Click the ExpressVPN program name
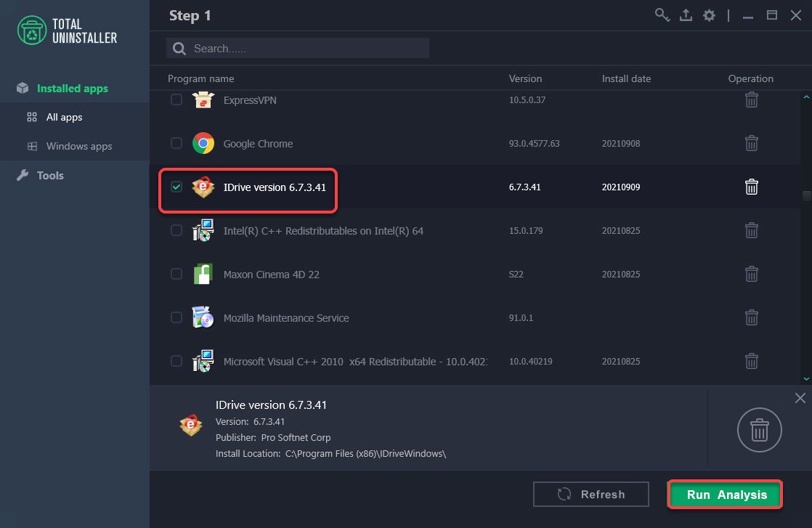This screenshot has height=528, width=812. point(250,100)
